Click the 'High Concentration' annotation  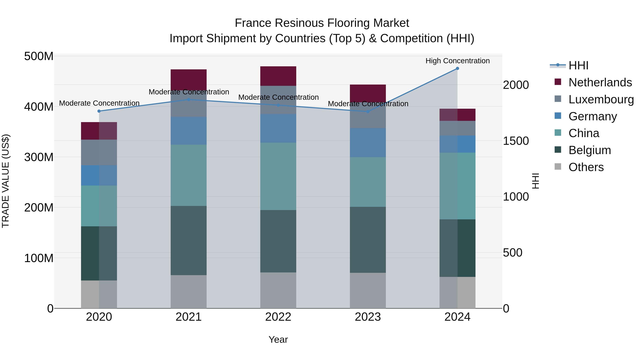tap(457, 61)
